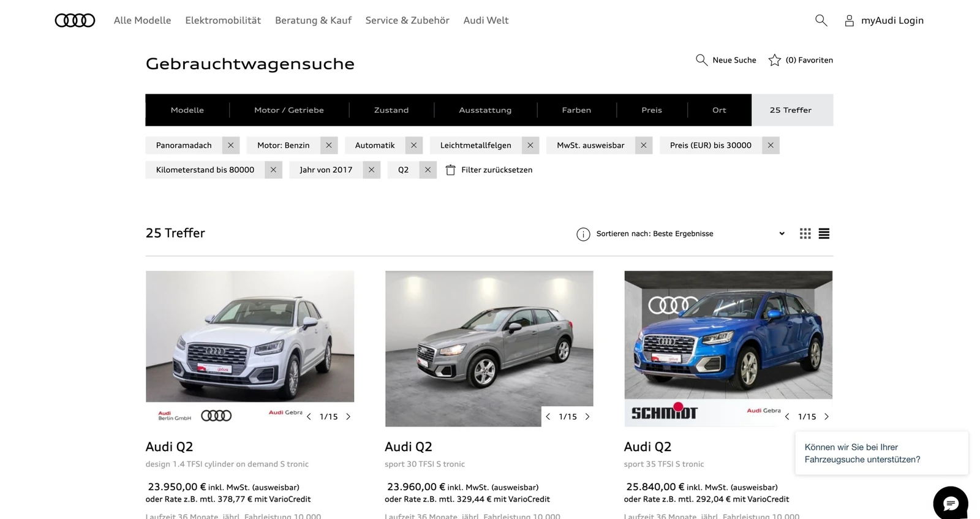Start a Neue Suche
The width and height of the screenshot is (980, 519).
726,60
